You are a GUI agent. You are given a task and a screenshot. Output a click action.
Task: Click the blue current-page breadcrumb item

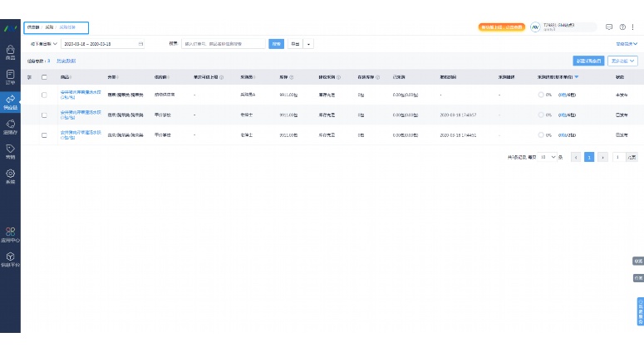[67, 27]
